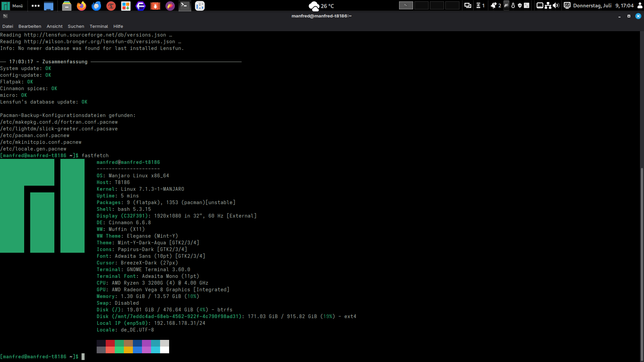Open the Hilfe menu
The height and width of the screenshot is (362, 644).
tap(118, 26)
